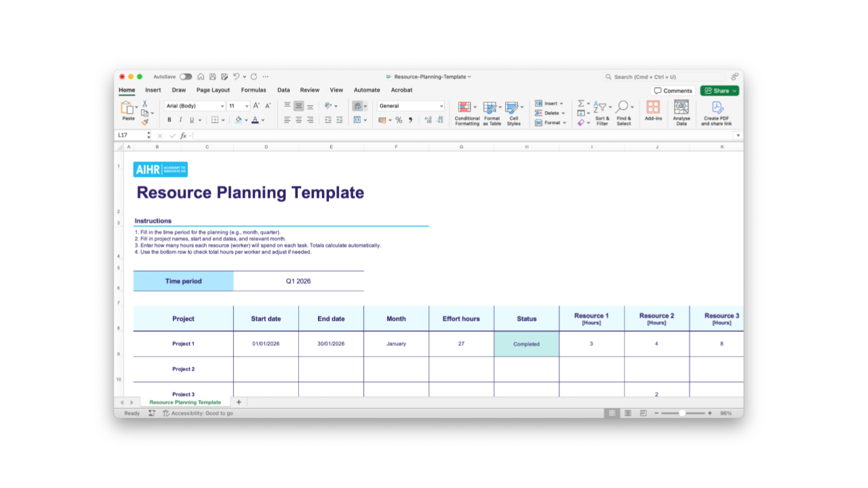The height and width of the screenshot is (488, 868).
Task: Adjust the zoom slider in status bar
Action: point(682,413)
